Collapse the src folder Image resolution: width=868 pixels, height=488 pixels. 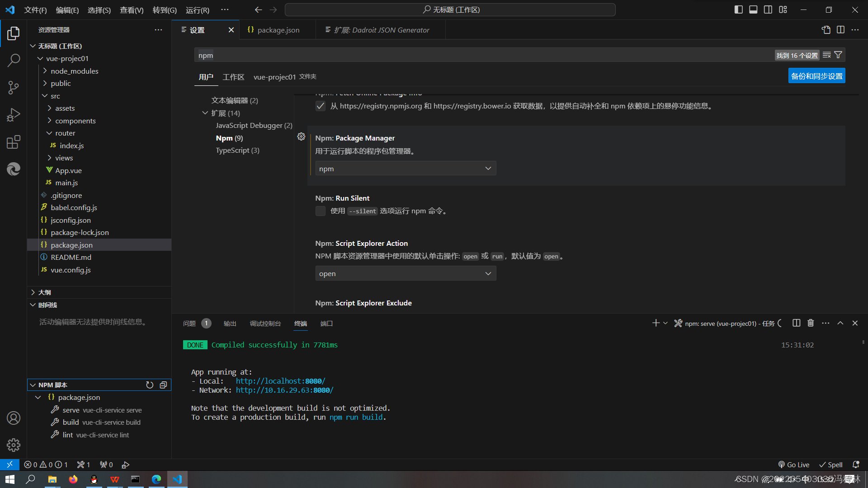tap(55, 96)
